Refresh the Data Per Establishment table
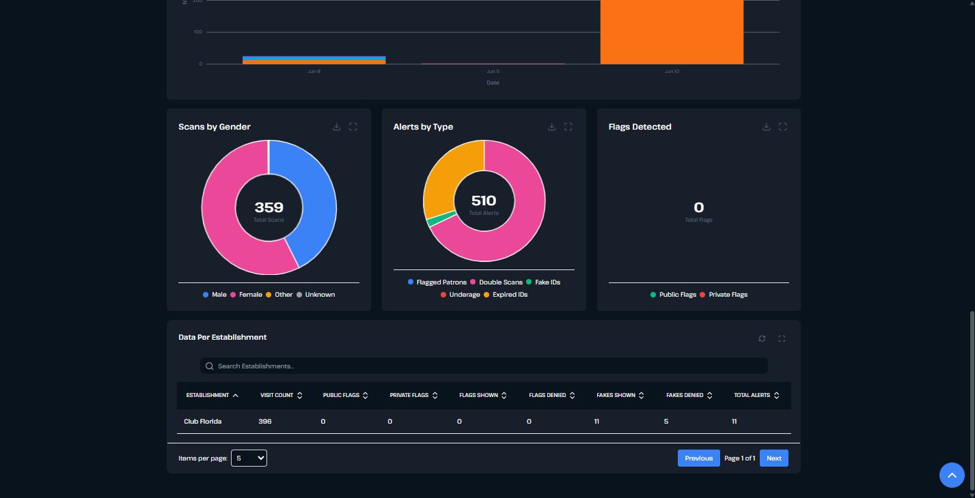Viewport: 975px width, 498px height. [x=762, y=338]
